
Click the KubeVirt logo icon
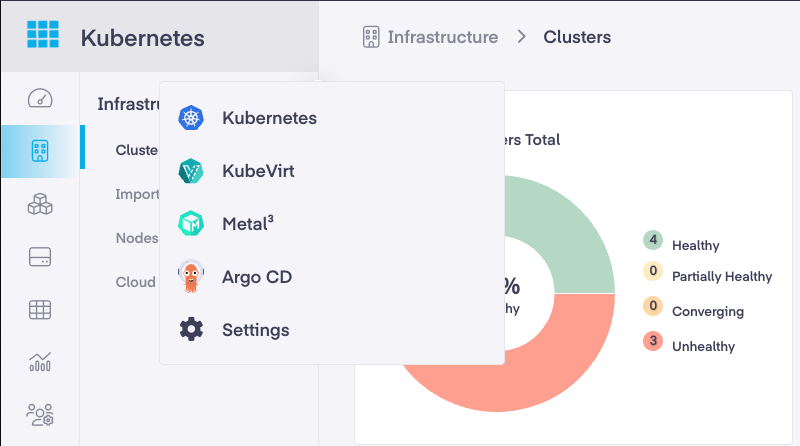(x=191, y=171)
